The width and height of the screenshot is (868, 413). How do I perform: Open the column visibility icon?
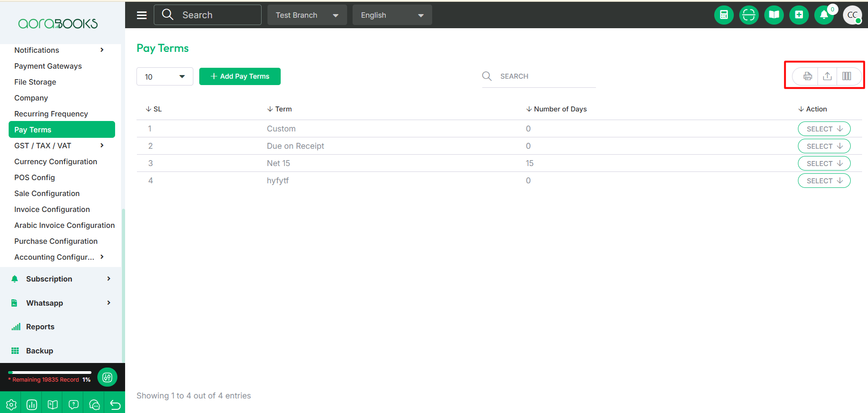pos(847,76)
